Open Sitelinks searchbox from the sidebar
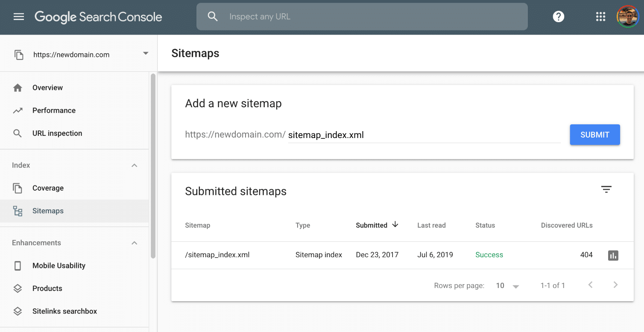Screen dimensions: 644x332 click(64, 311)
